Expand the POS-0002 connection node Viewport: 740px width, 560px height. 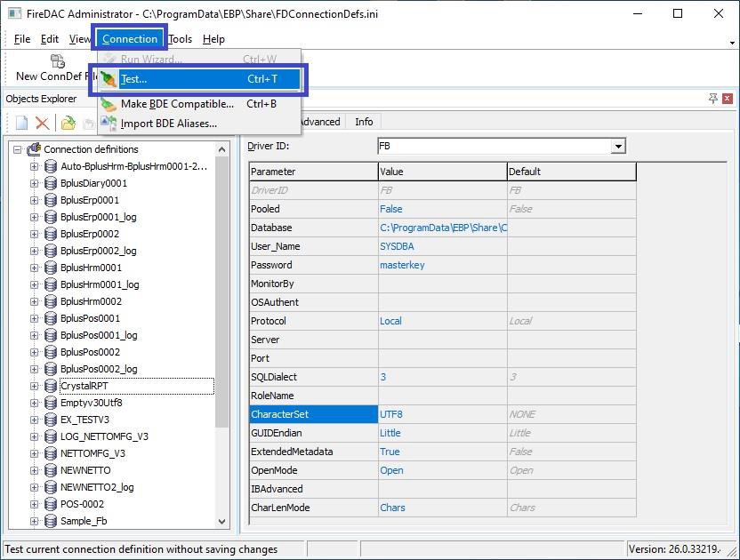coord(34,504)
